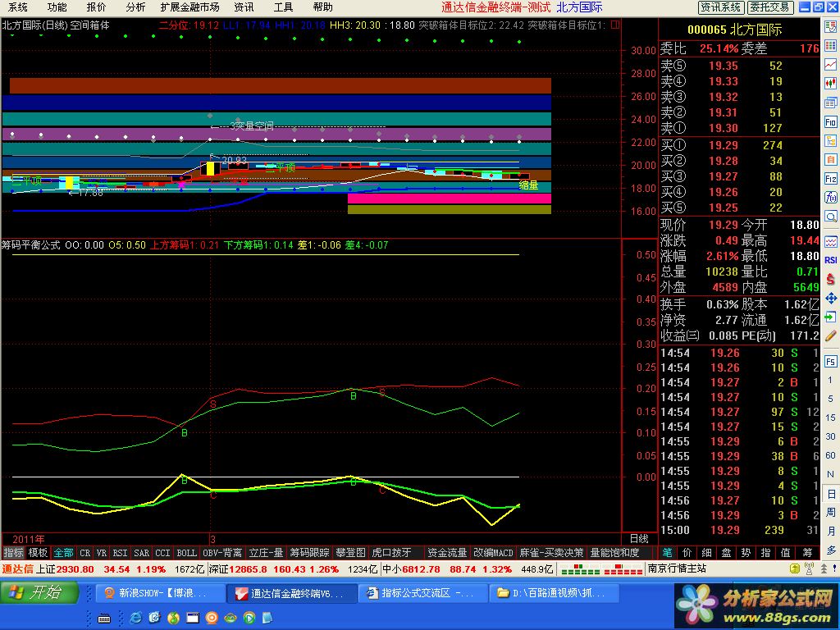
Task: Open the 新浪SHOW taskbar window
Action: (x=160, y=593)
